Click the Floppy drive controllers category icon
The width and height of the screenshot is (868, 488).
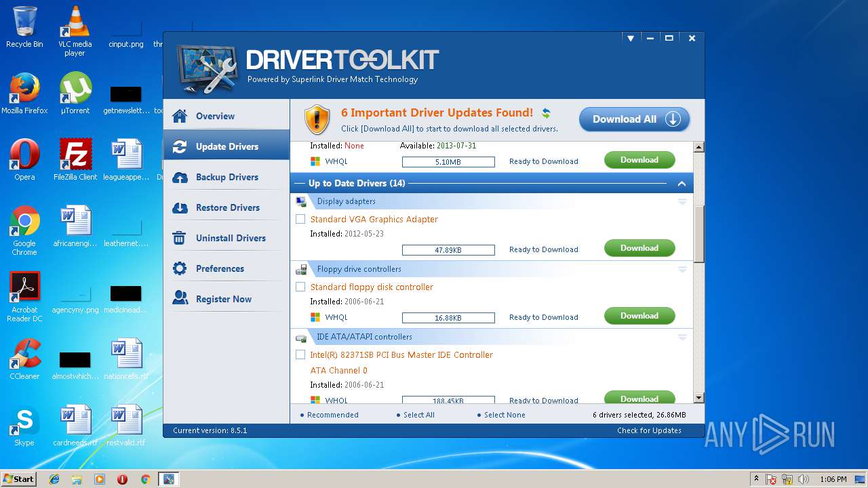301,269
